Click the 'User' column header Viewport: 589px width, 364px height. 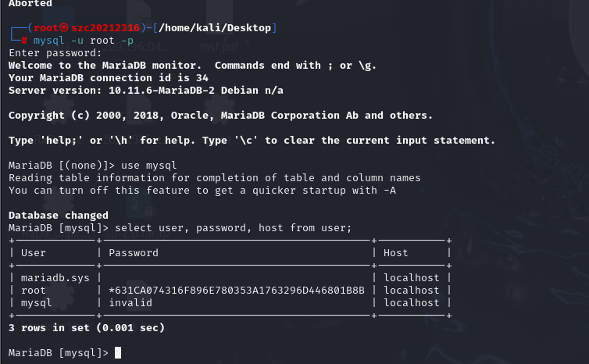pyautogui.click(x=34, y=253)
